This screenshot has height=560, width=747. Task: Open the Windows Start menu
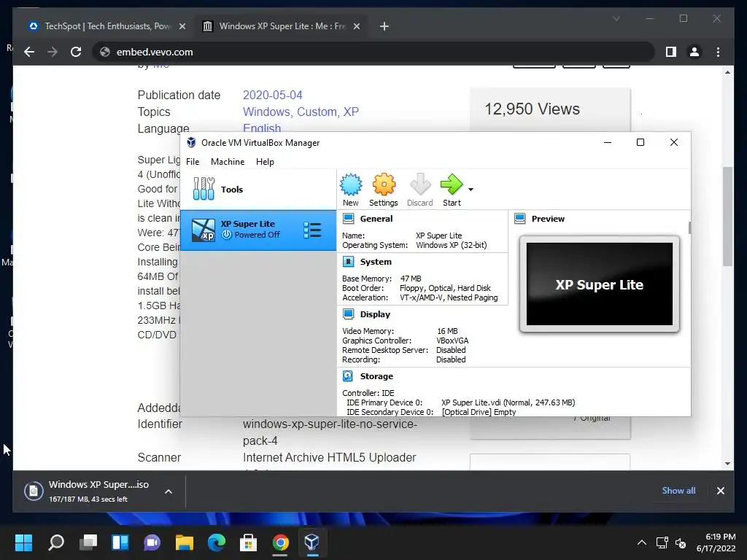coord(24,542)
